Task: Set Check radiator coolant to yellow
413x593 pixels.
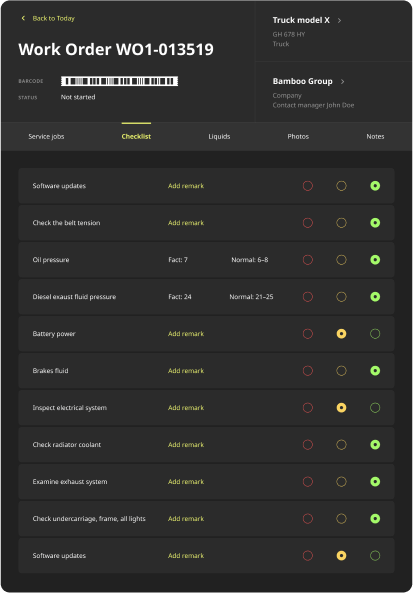Action: click(342, 445)
